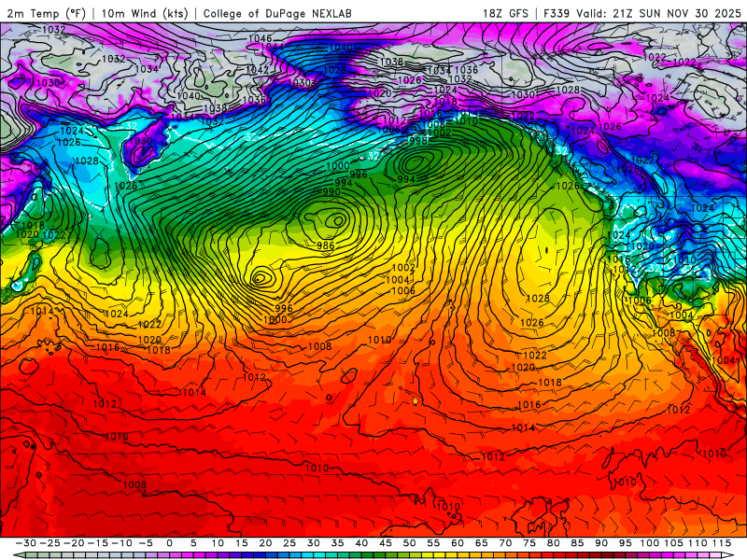747x560 pixels.
Task: Click the 1044 isobar pressure label
Action: click(x=272, y=47)
